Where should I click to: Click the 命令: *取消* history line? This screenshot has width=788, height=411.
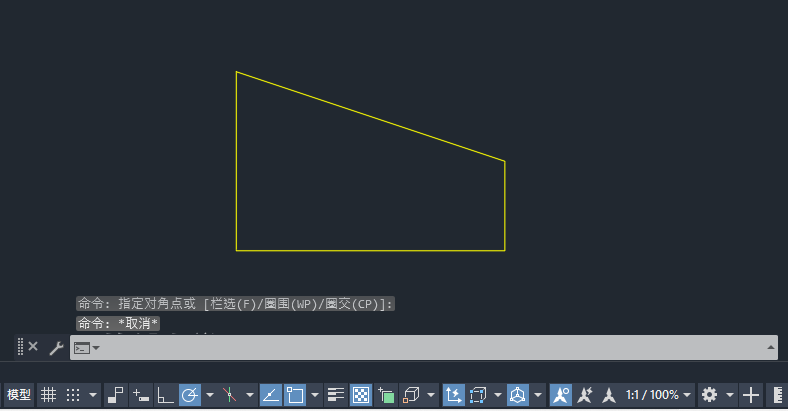coord(118,324)
